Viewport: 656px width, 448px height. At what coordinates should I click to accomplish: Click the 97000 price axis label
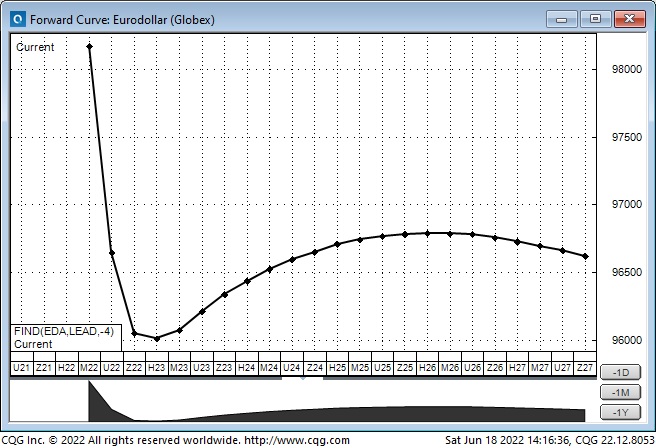[x=626, y=204]
